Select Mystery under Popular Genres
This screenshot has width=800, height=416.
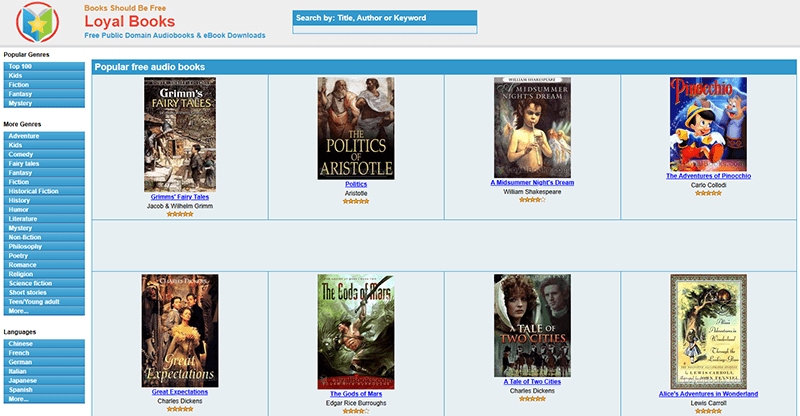(44, 103)
